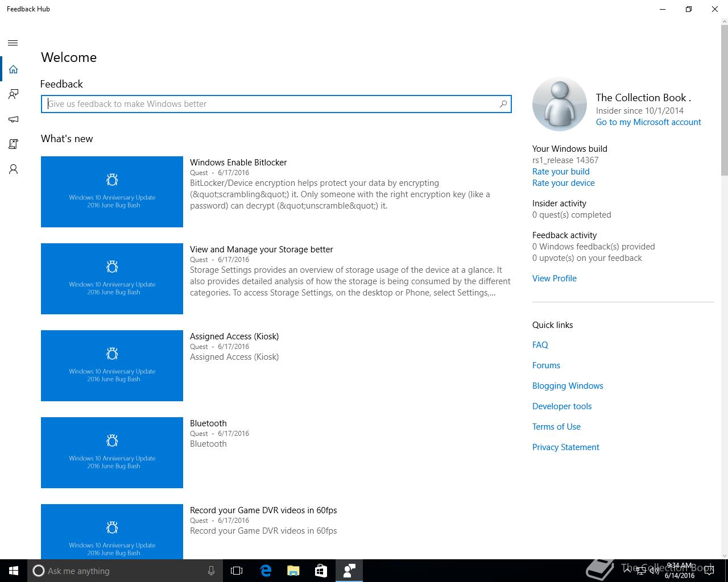728x582 pixels.
Task: Open the Windows Start button
Action: click(14, 571)
